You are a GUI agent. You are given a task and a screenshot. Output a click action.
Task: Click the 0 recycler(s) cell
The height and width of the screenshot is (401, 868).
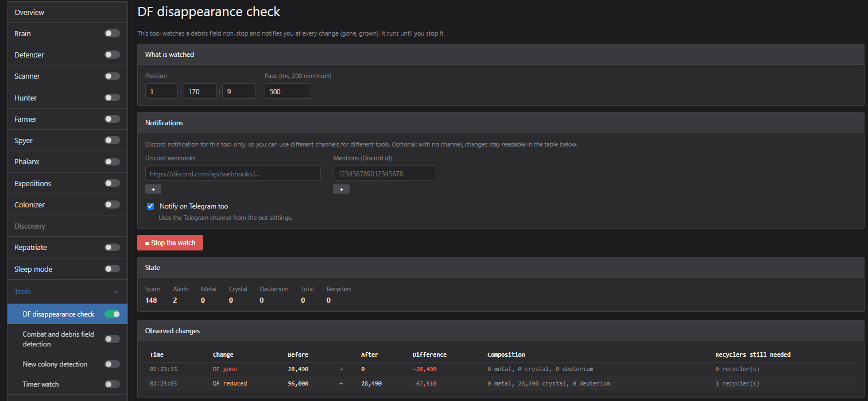point(737,369)
